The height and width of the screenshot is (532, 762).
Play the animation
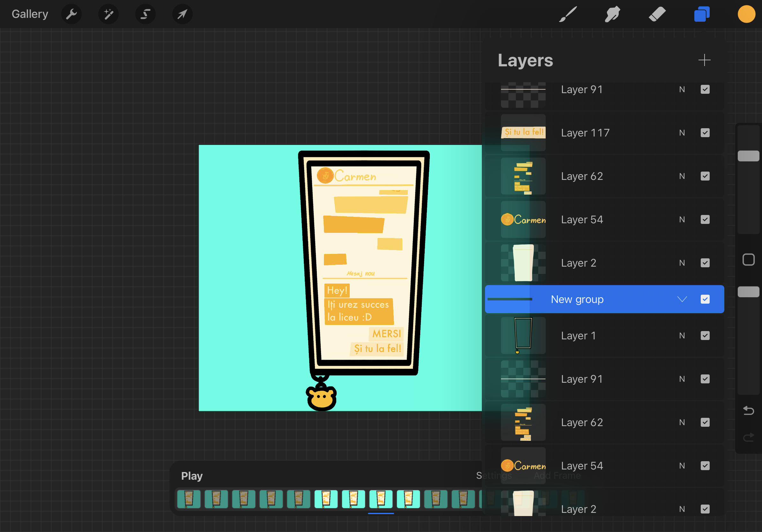[192, 476]
